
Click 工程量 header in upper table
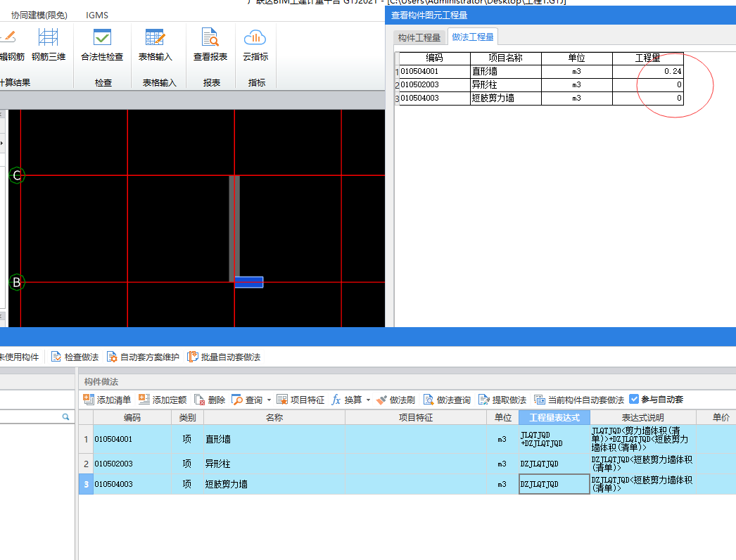click(x=647, y=58)
